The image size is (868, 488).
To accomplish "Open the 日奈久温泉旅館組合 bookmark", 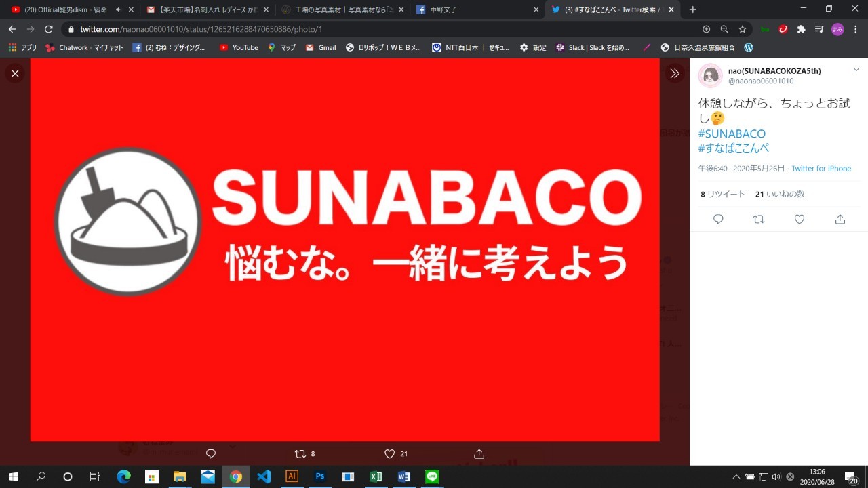I will (698, 47).
